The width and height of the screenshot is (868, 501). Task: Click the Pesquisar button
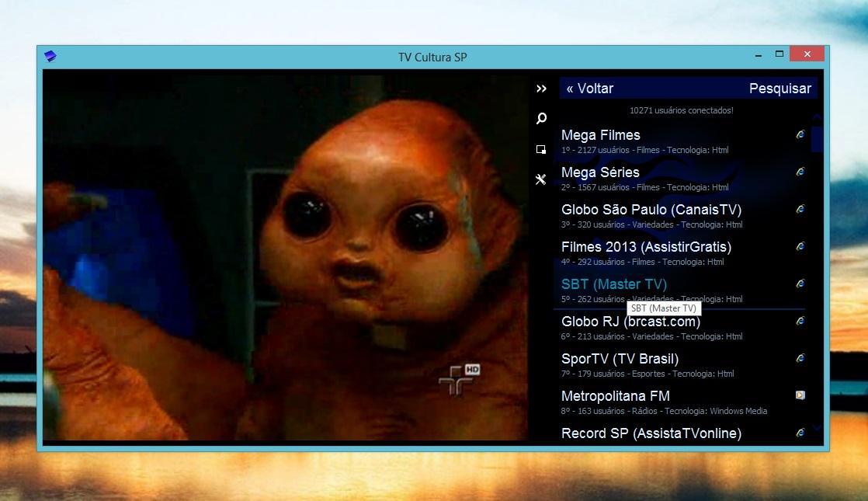tap(780, 89)
